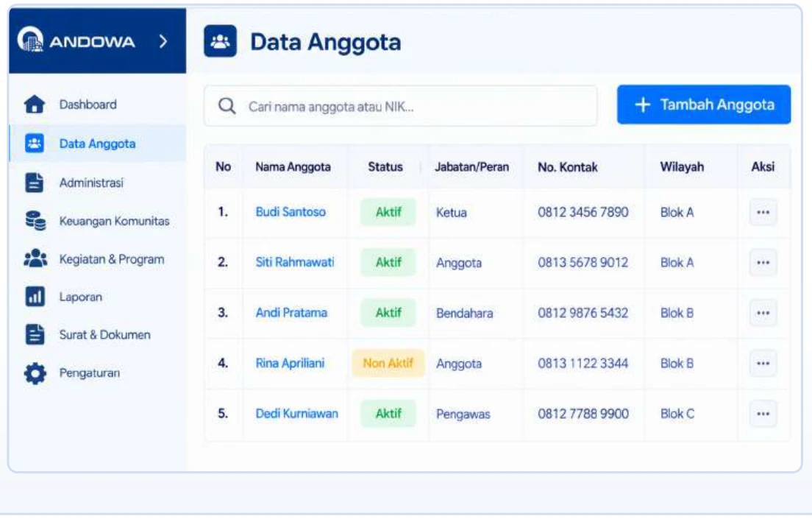The image size is (812, 519).
Task: Select contact number 0813 5678 9012
Action: click(583, 262)
